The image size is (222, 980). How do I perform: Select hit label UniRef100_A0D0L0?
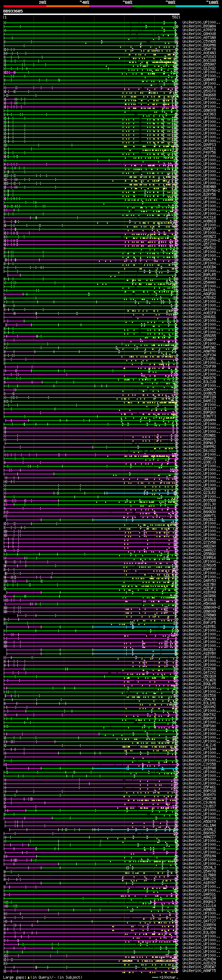pos(199,88)
